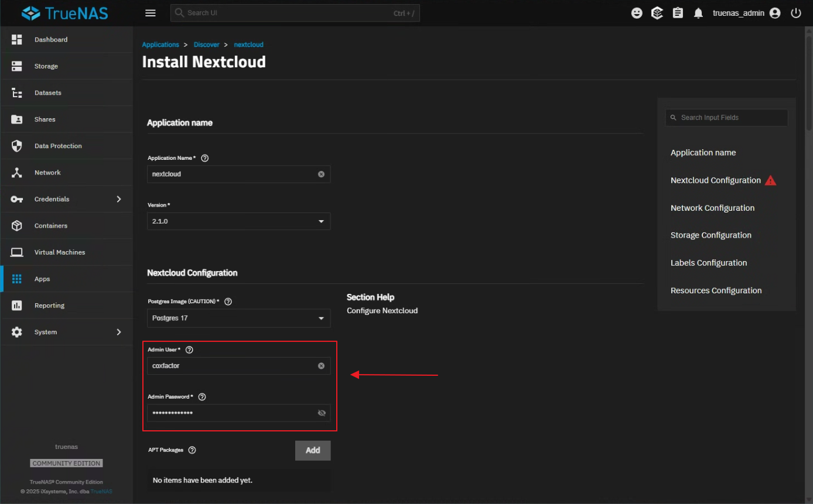Click the Section Help heading
The width and height of the screenshot is (813, 504).
[370, 297]
